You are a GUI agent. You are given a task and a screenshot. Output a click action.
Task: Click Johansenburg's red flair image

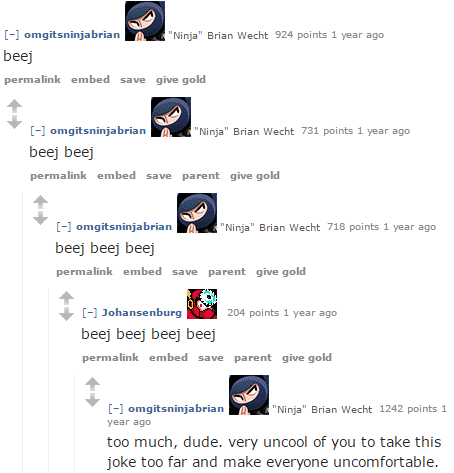202,304
